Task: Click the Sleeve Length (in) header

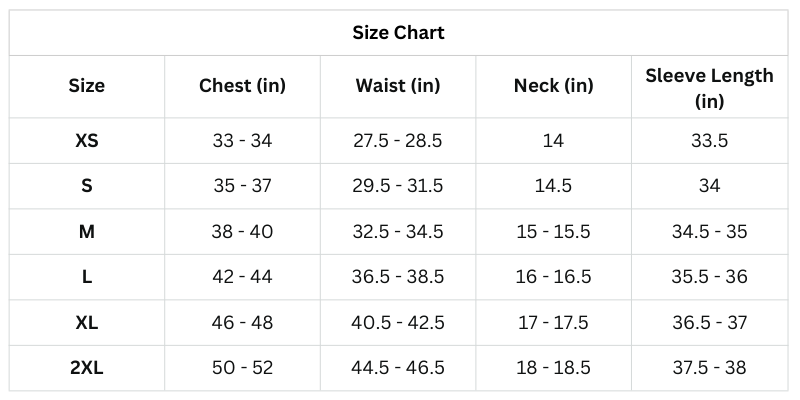Action: pos(709,88)
